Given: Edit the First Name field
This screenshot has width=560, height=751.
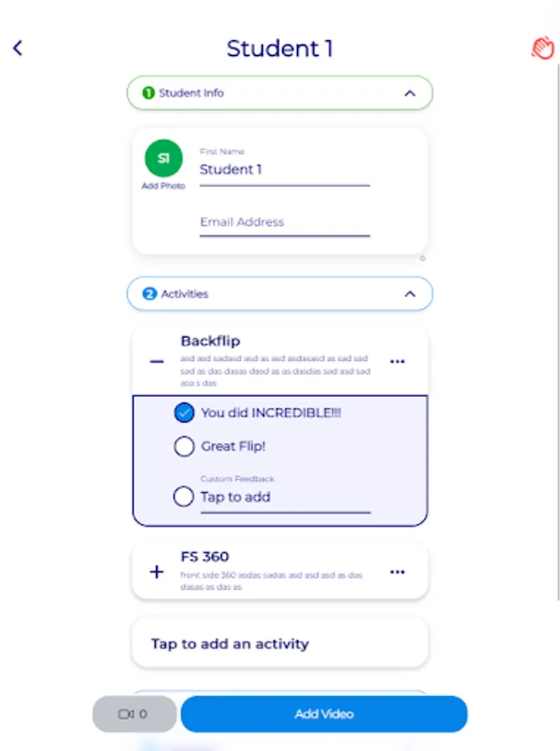Looking at the screenshot, I should tap(284, 169).
